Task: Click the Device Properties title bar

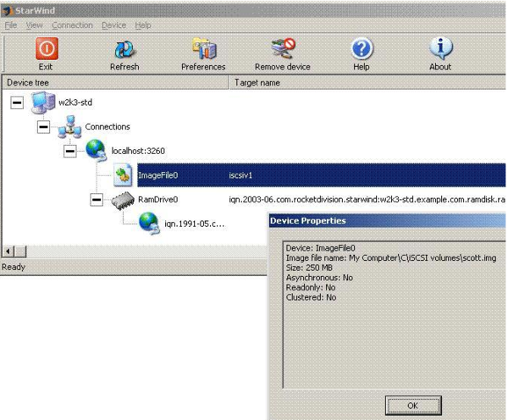Action: tap(387, 221)
